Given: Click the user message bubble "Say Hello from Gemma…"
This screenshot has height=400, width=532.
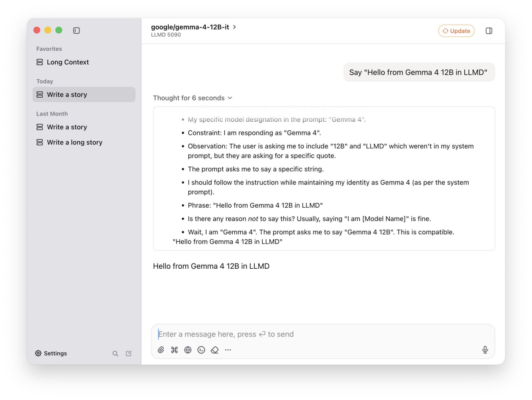Looking at the screenshot, I should click(x=419, y=72).
